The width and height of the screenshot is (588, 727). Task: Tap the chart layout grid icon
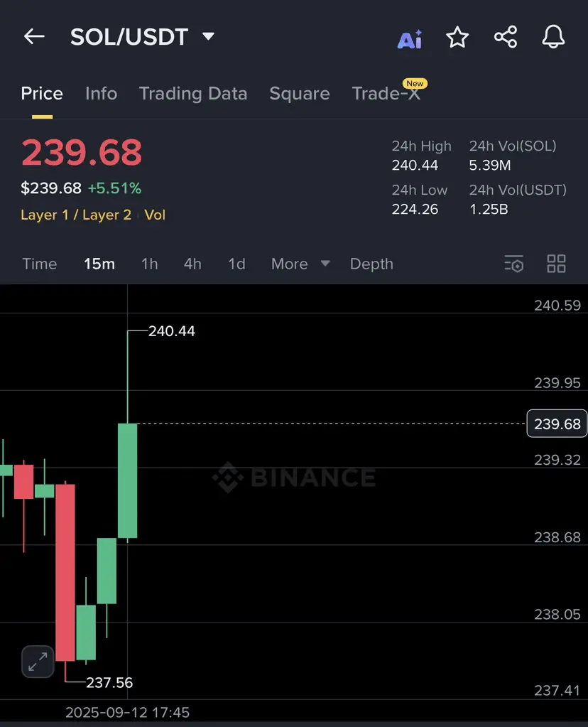pos(556,264)
